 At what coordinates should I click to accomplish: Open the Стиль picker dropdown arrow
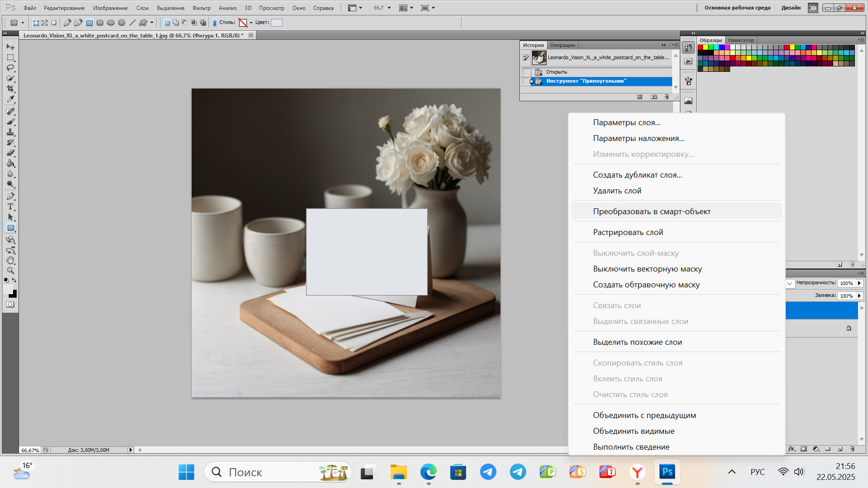[251, 23]
